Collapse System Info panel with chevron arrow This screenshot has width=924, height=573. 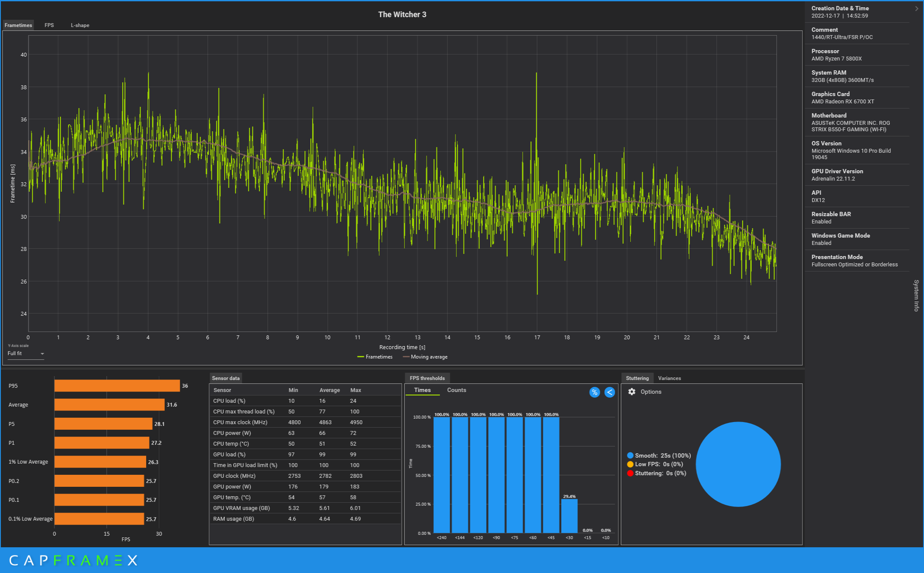(917, 9)
